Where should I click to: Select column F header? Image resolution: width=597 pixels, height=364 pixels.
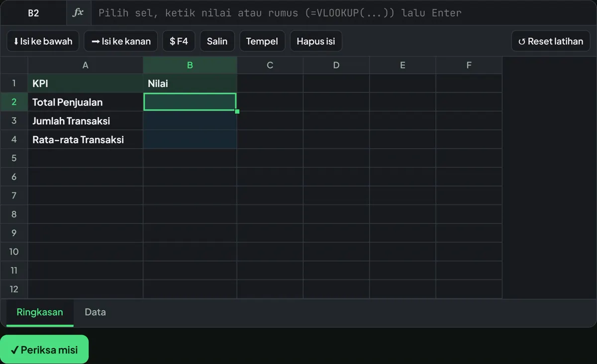(469, 65)
